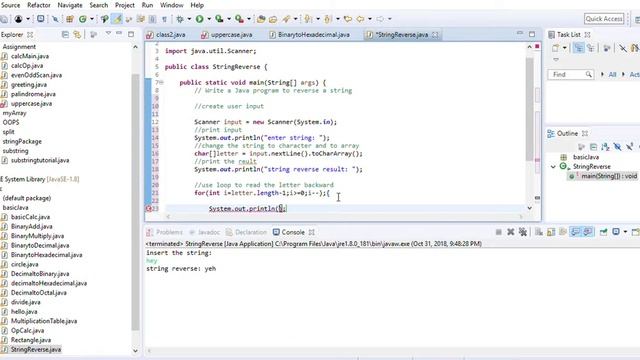Toggle Hide Static Members in Outline
Viewport: 640px width, 360px height.
click(630, 147)
